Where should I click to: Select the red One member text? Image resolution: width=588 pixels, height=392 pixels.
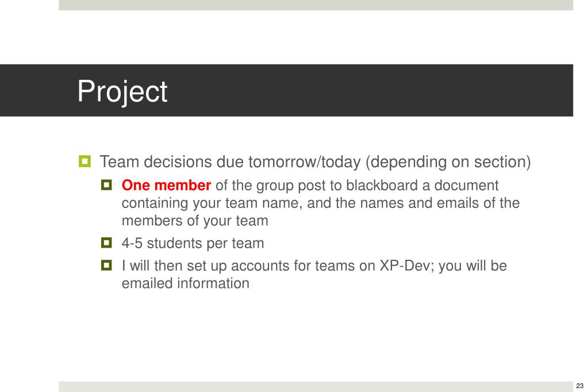[166, 185]
